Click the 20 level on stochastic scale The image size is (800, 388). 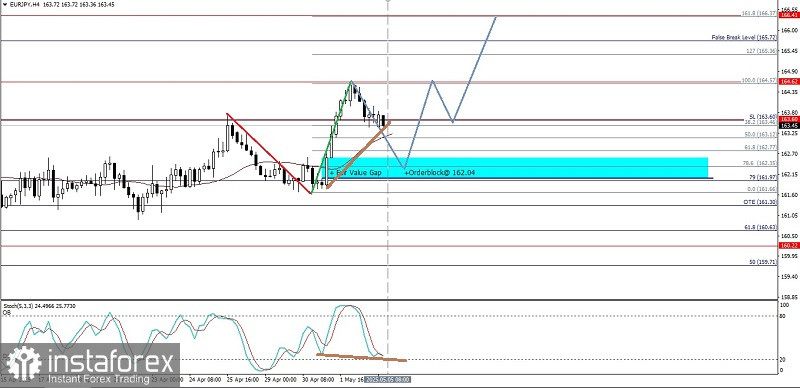784,359
